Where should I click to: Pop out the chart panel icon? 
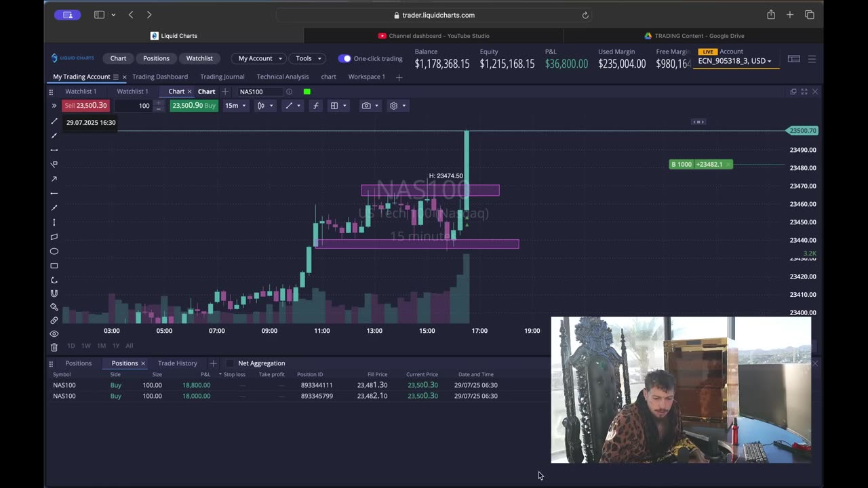(793, 91)
